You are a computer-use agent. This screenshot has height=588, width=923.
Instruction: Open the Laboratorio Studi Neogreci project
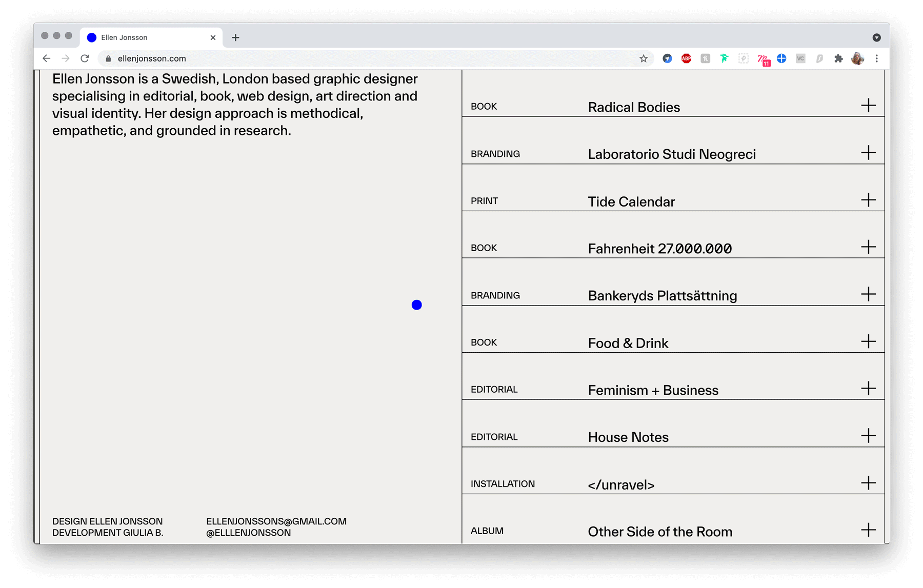tap(671, 154)
